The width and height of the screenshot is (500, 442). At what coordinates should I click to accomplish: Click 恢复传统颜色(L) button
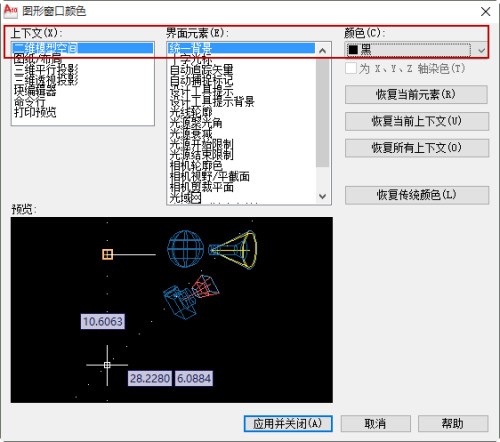(x=417, y=195)
